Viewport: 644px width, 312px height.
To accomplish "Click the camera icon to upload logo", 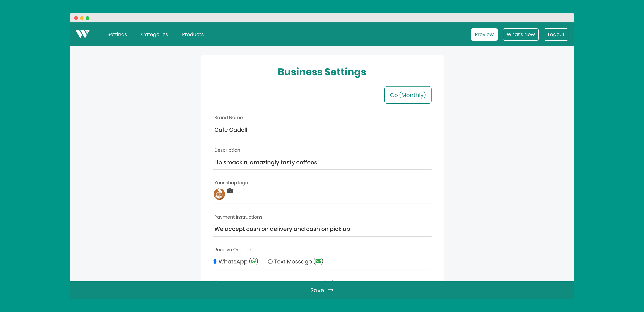I will coord(230,191).
